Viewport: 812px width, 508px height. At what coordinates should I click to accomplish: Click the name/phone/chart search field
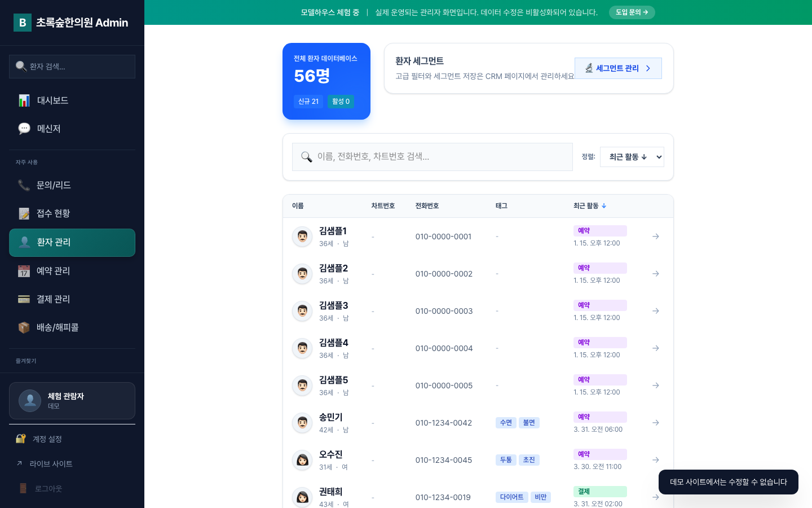tap(433, 157)
